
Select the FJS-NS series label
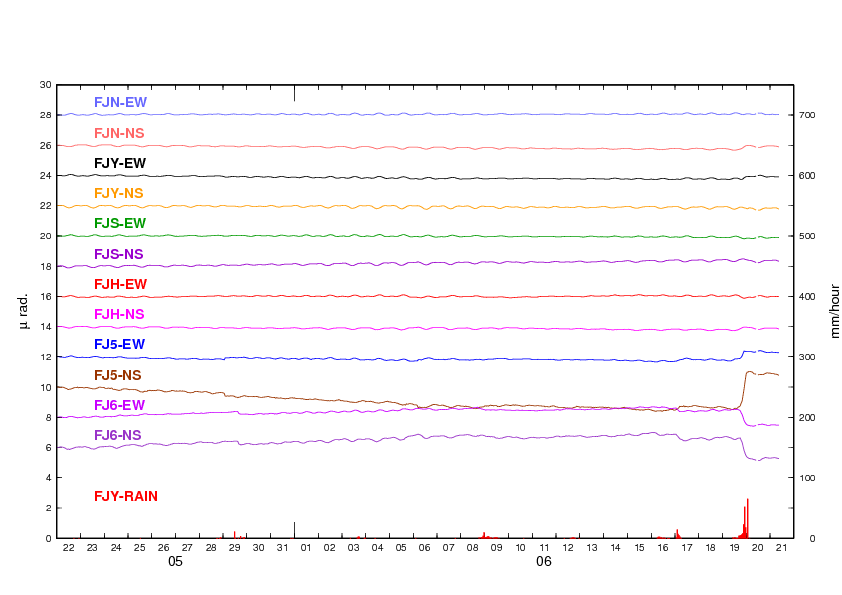(119, 254)
